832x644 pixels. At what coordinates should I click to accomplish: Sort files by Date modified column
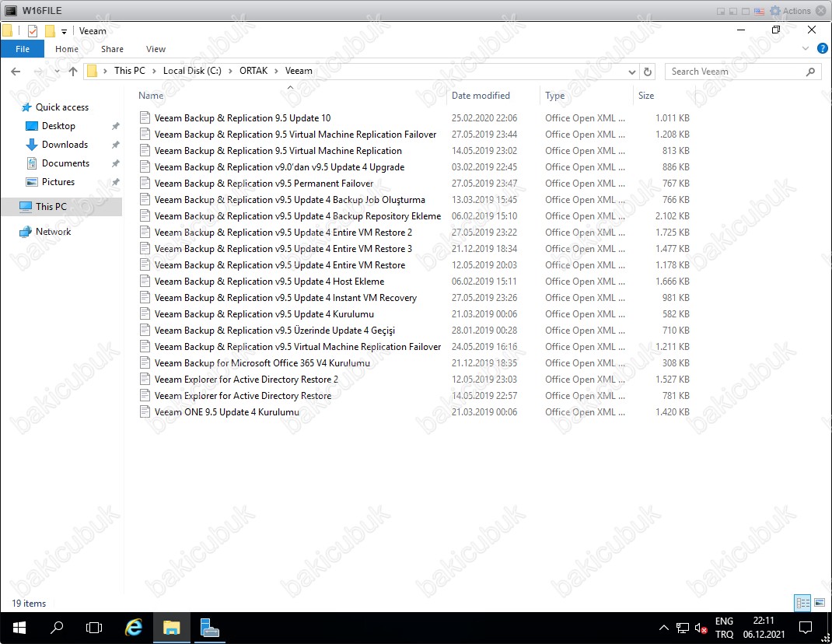coord(481,96)
